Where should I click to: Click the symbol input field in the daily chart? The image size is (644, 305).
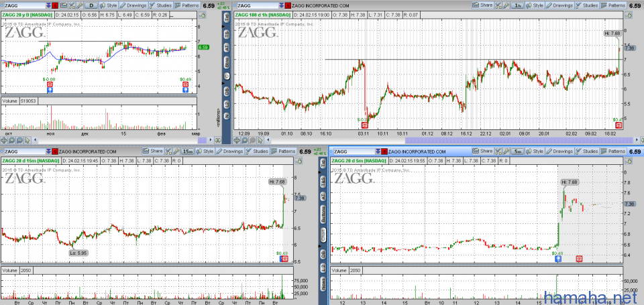tap(25, 5)
